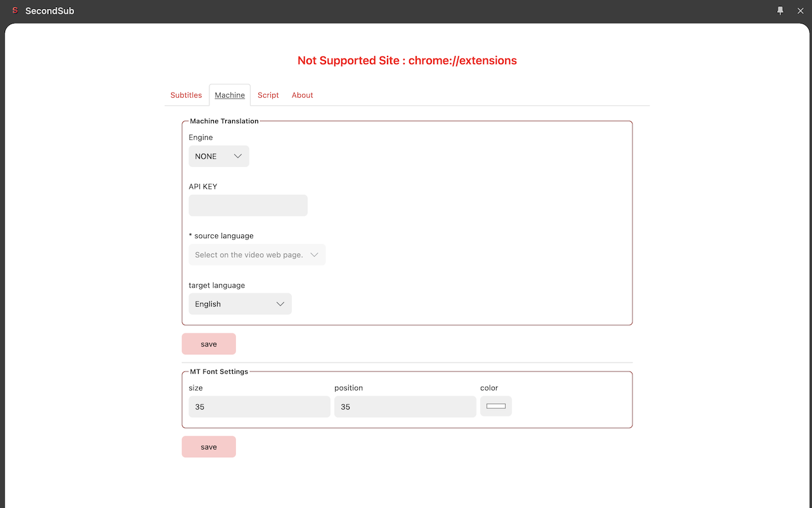Save the Machine Translation settings
This screenshot has height=508, width=812.
coord(209,344)
